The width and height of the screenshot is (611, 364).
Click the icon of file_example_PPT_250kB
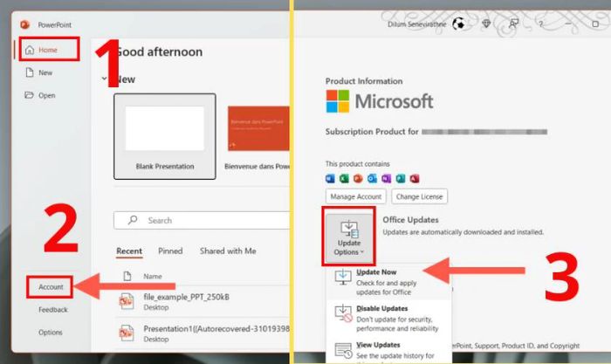(x=127, y=301)
